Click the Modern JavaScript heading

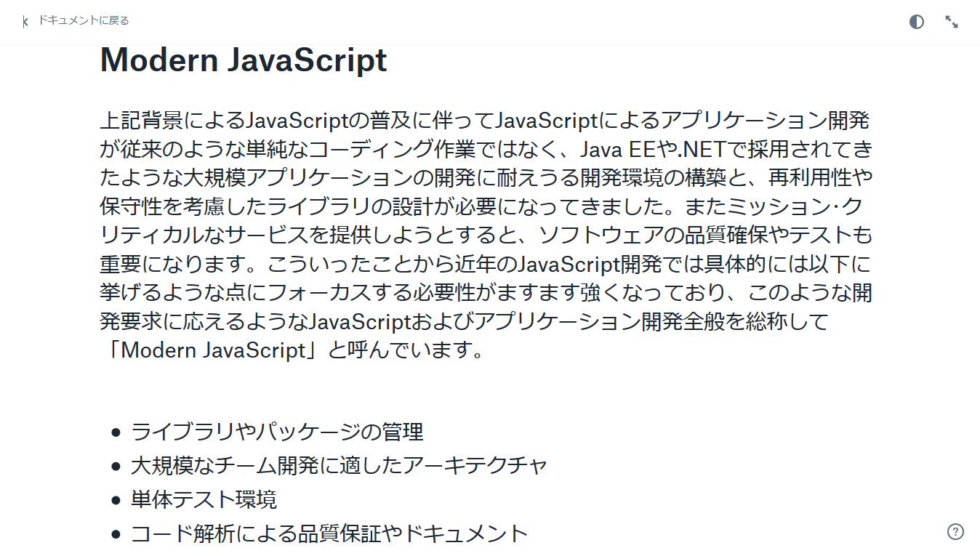point(244,60)
